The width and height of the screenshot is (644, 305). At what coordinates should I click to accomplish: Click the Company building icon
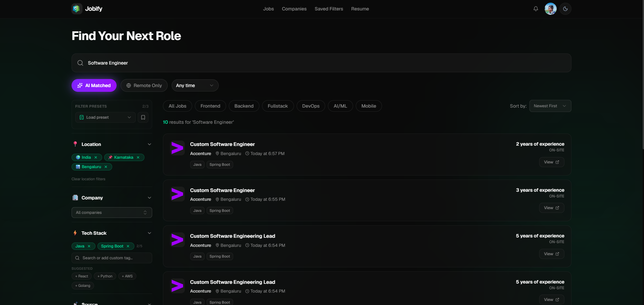click(x=75, y=198)
